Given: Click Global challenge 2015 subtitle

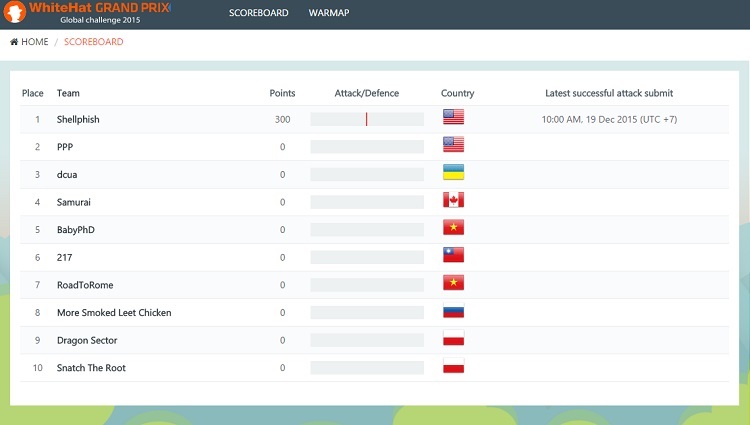Looking at the screenshot, I should (x=100, y=20).
